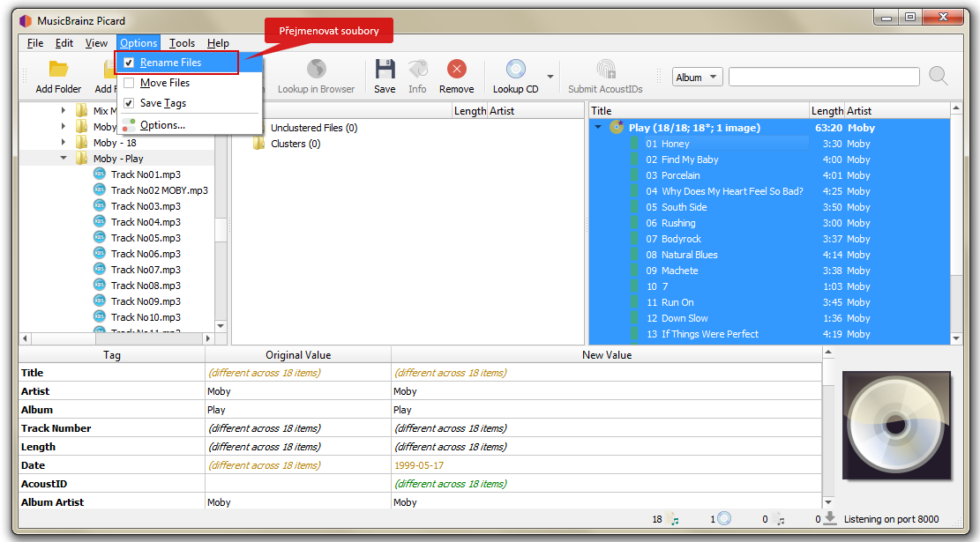Viewport: 980px width, 542px height.
Task: Uncheck the Rename Files checkbox
Action: click(129, 63)
